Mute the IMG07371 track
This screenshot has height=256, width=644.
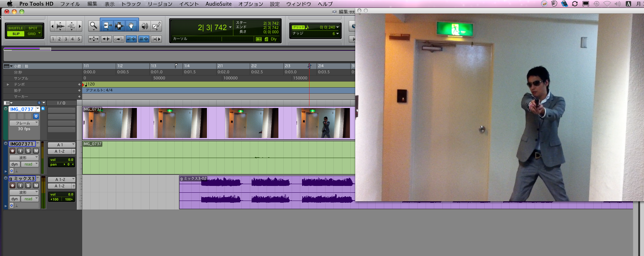(36, 151)
